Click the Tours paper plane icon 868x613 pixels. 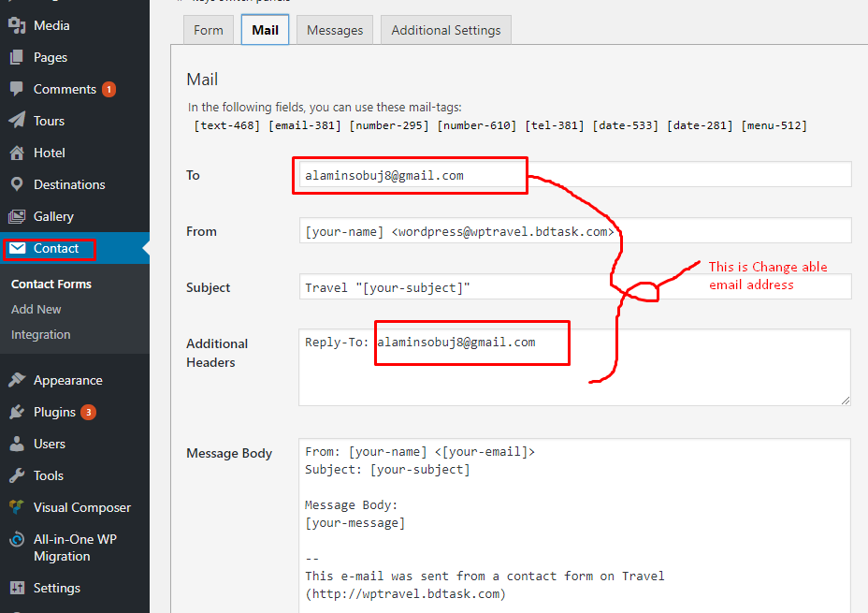[x=17, y=121]
